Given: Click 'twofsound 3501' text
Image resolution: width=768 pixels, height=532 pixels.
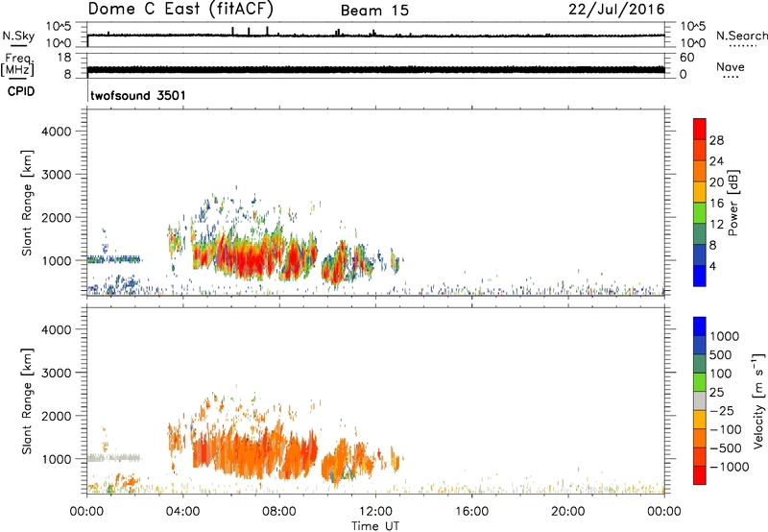Looking at the screenshot, I should click(138, 95).
